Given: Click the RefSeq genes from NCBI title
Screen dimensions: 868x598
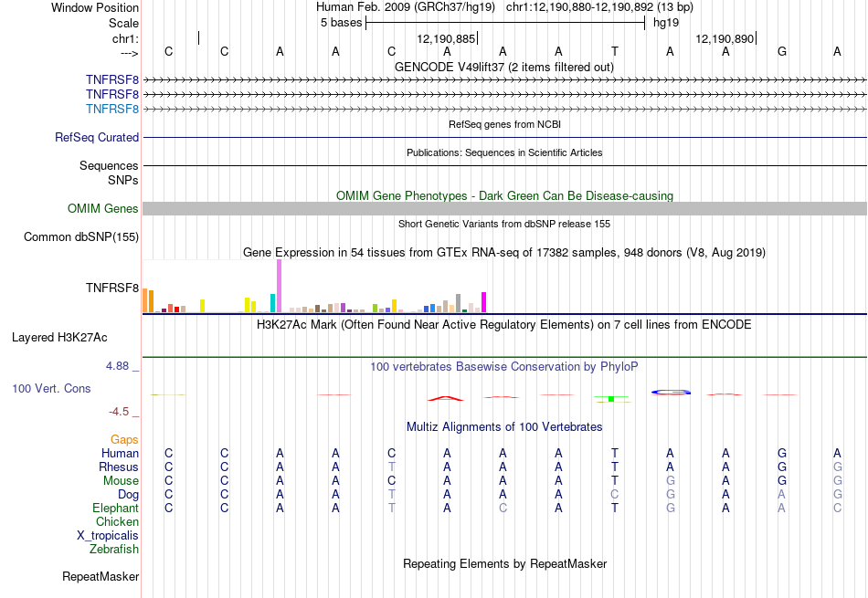Looking at the screenshot, I should point(504,124).
